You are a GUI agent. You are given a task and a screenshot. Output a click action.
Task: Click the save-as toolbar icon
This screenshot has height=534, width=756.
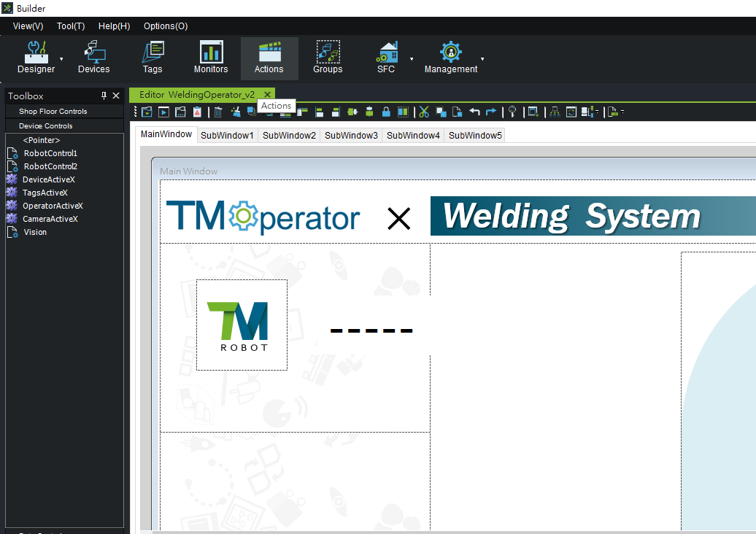(180, 112)
